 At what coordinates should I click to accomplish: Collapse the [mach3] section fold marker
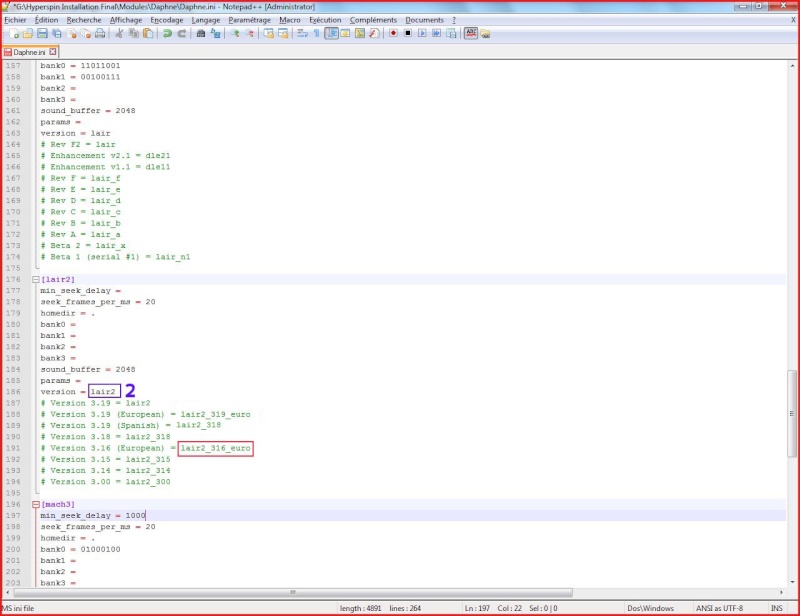coord(36,504)
